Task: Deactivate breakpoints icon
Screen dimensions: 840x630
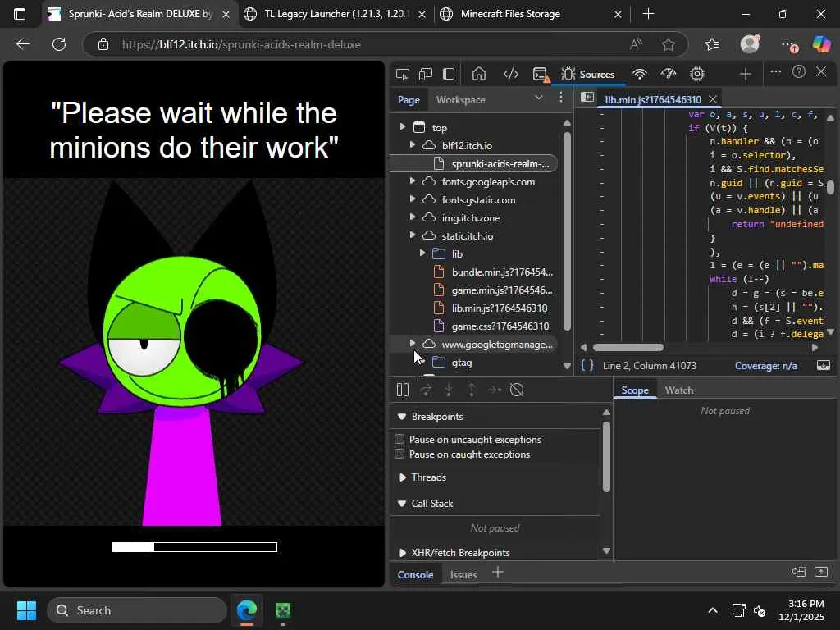Action: (517, 390)
